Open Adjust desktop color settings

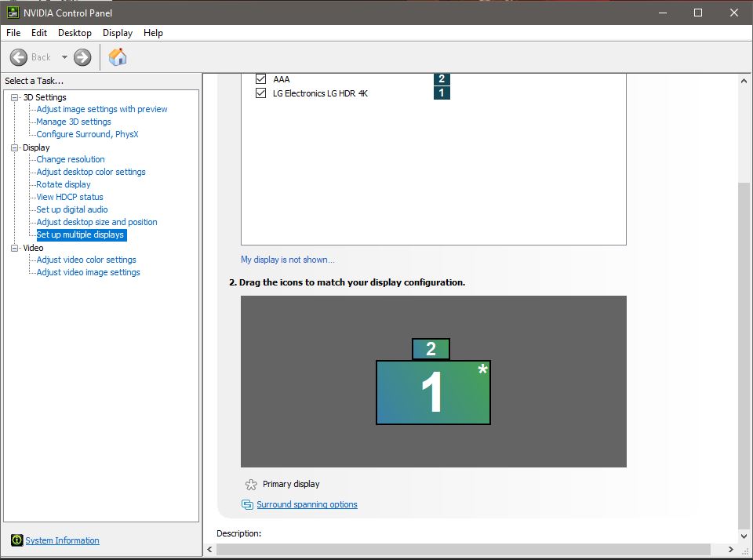click(91, 172)
